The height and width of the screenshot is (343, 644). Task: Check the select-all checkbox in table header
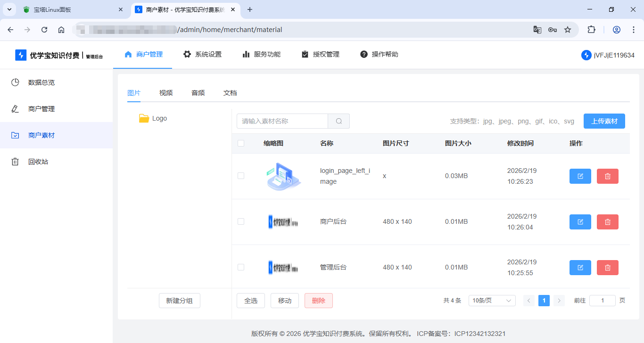pos(241,143)
